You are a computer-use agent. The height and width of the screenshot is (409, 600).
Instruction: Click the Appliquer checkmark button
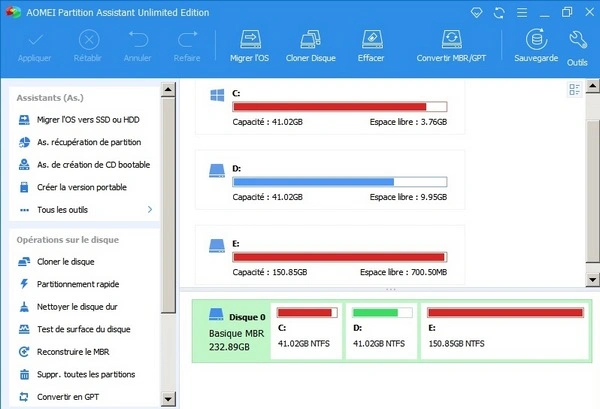click(x=37, y=40)
